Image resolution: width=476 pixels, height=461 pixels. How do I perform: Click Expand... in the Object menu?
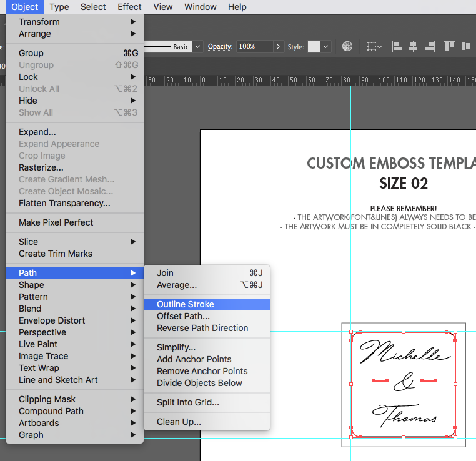(37, 132)
